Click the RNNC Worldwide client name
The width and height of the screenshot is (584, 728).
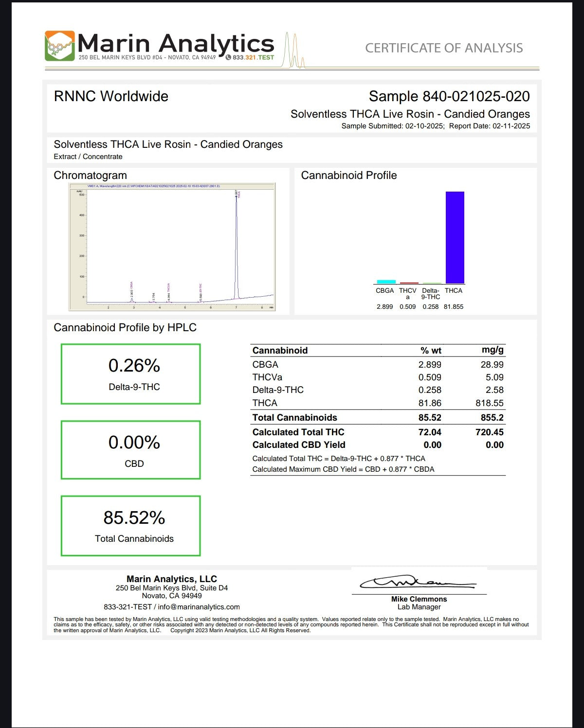pyautogui.click(x=111, y=96)
